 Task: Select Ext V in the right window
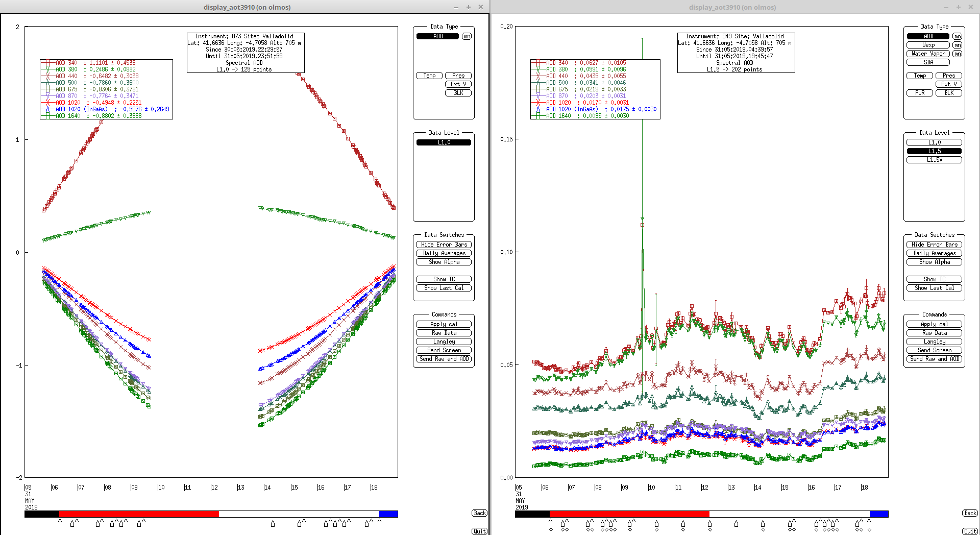949,84
